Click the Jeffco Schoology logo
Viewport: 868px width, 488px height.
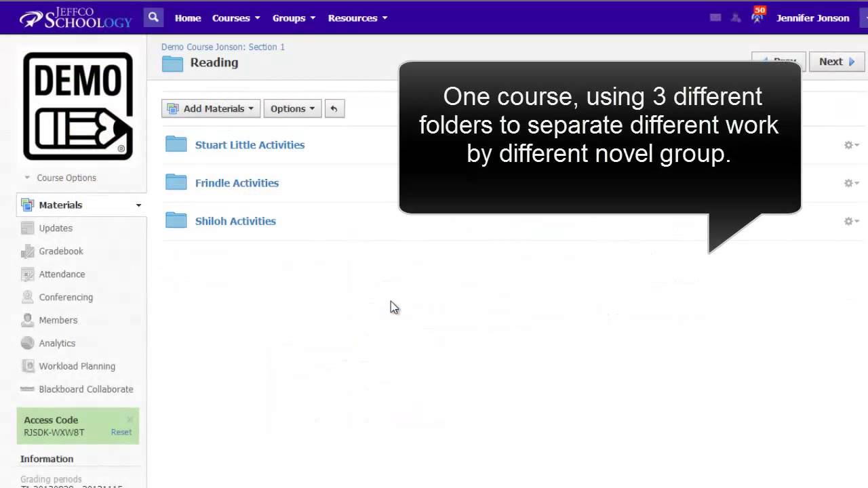(75, 18)
